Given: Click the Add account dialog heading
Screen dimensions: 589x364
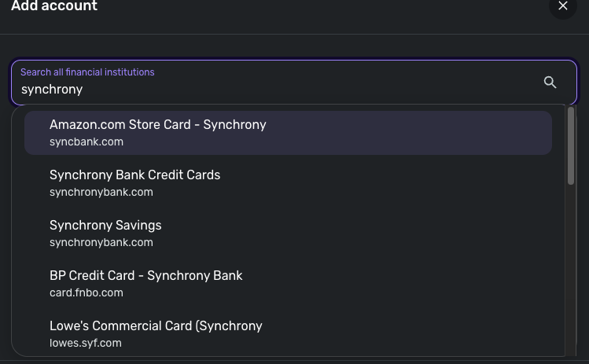Looking at the screenshot, I should pyautogui.click(x=54, y=7).
